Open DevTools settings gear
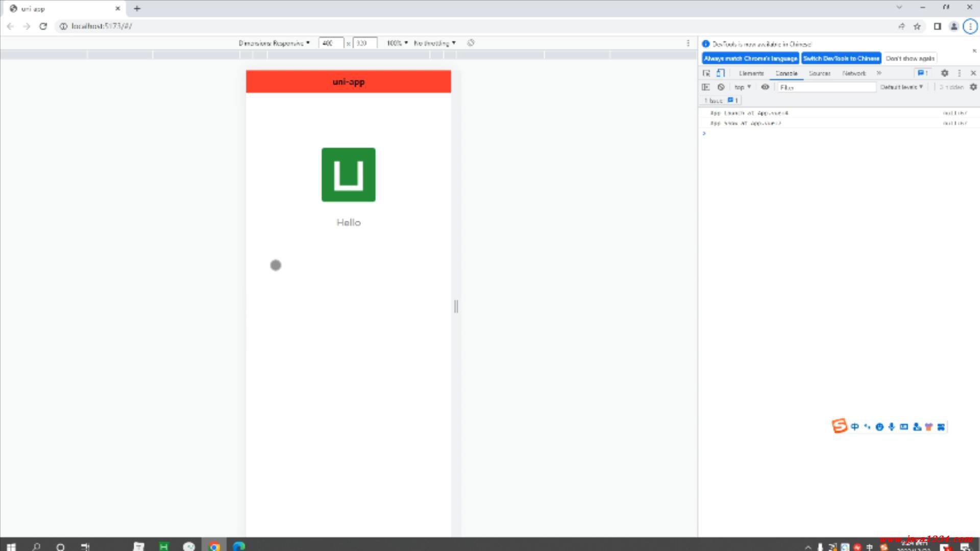This screenshot has width=980, height=551. click(944, 73)
